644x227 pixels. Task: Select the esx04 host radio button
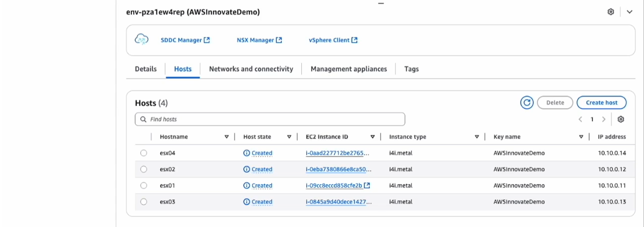(x=144, y=153)
